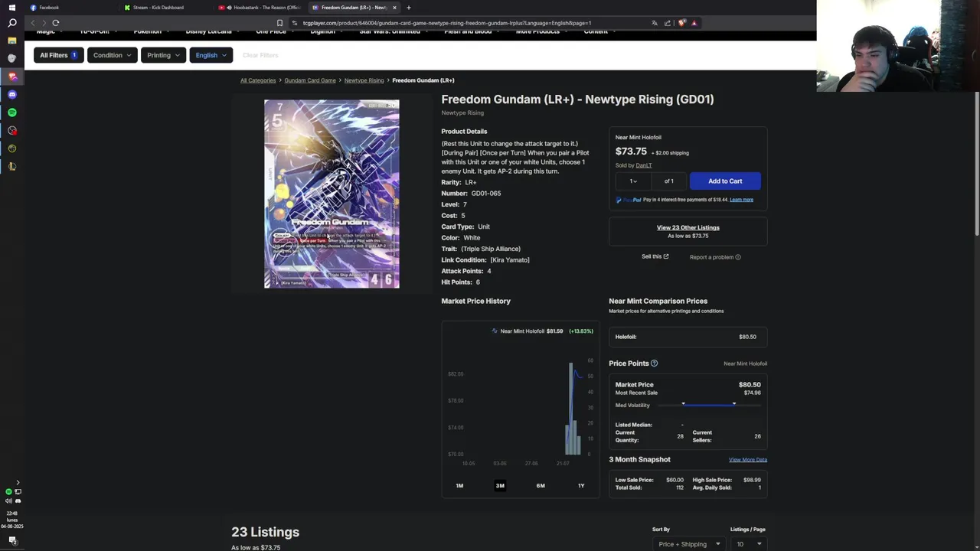Open the Brave Rewards triangle icon
Image resolution: width=980 pixels, height=551 pixels.
click(694, 23)
